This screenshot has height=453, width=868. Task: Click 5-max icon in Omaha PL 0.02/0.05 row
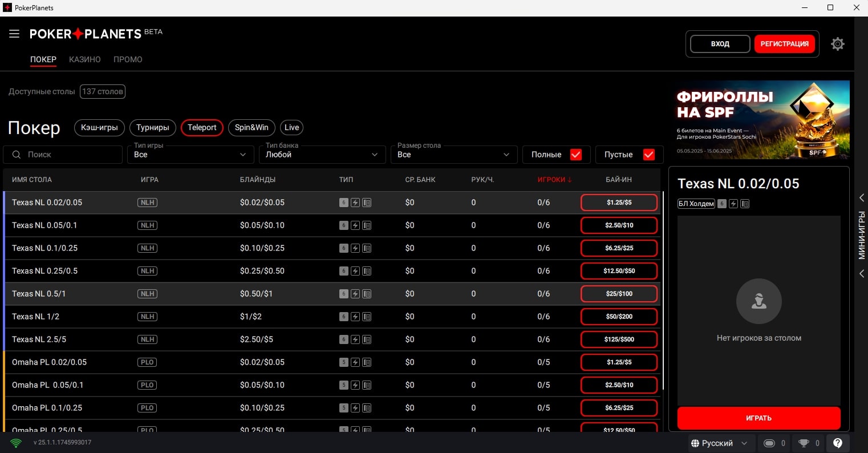click(x=343, y=362)
